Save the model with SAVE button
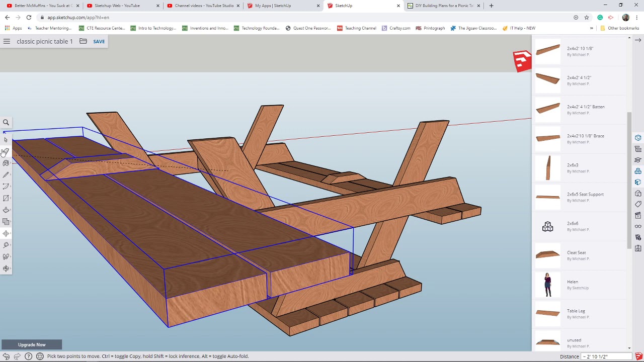Image resolution: width=644 pixels, height=362 pixels. (x=99, y=41)
